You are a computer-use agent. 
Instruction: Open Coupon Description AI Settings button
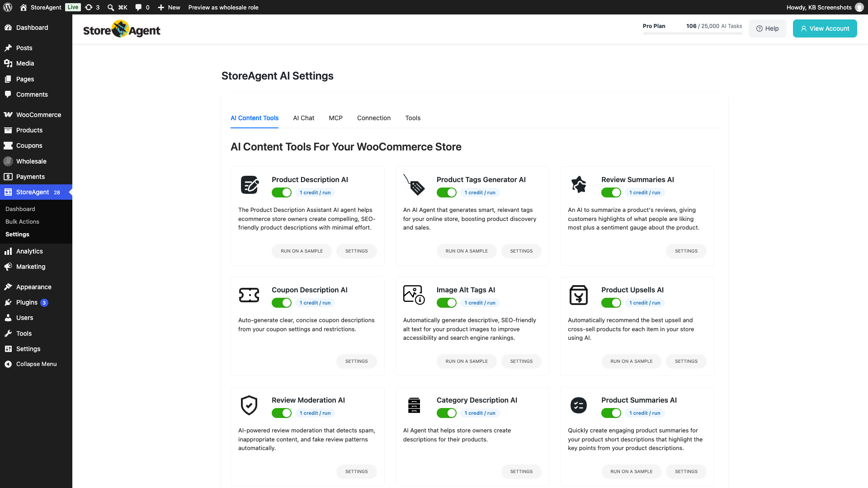pyautogui.click(x=356, y=361)
